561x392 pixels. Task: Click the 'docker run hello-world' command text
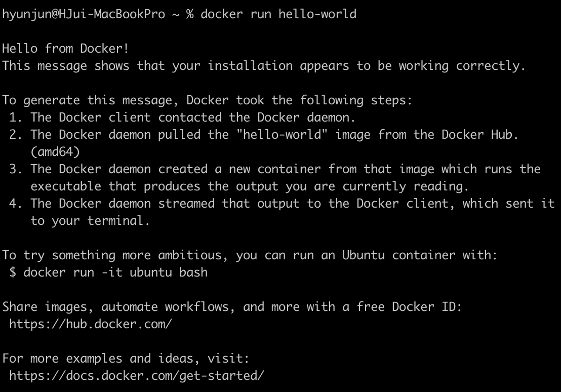coord(278,14)
